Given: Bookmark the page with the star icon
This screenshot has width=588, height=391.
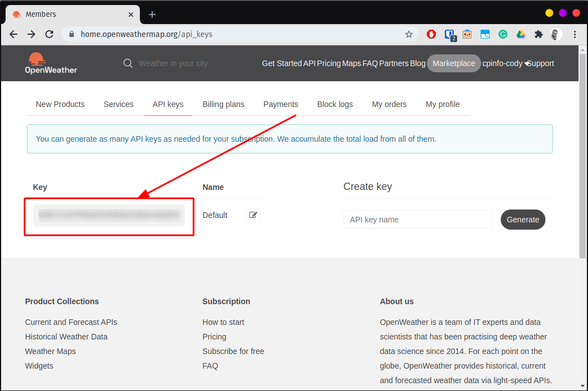Looking at the screenshot, I should (409, 34).
